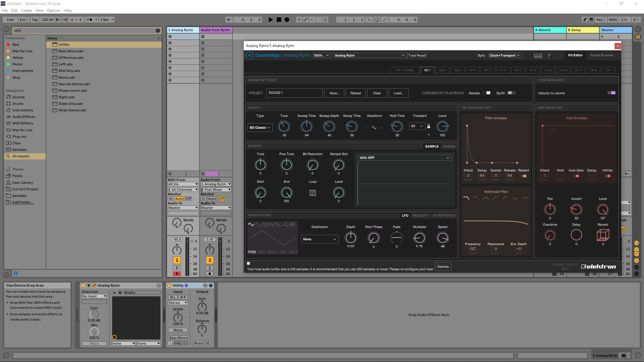The height and width of the screenshot is (362, 644).
Task: Click the Arrangement Record button
Action: (287, 20)
